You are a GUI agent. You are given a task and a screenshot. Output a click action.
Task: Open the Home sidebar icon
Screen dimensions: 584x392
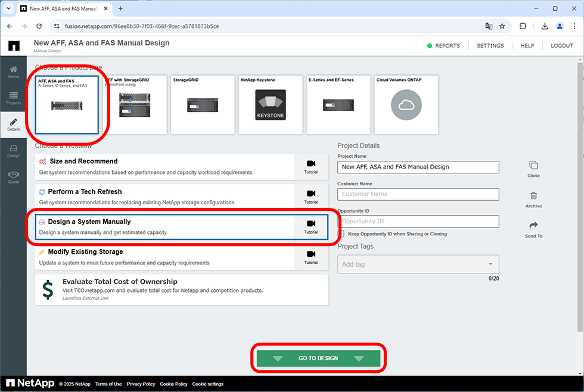click(13, 72)
